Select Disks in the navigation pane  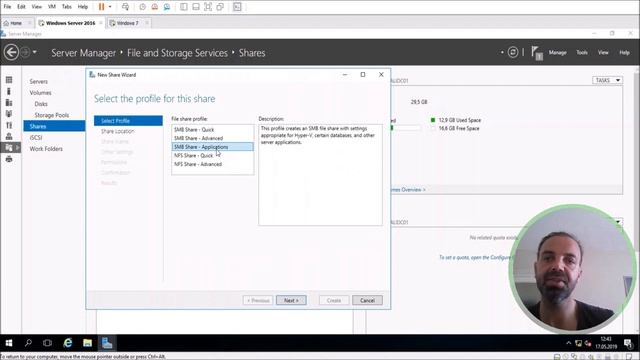[x=41, y=104]
